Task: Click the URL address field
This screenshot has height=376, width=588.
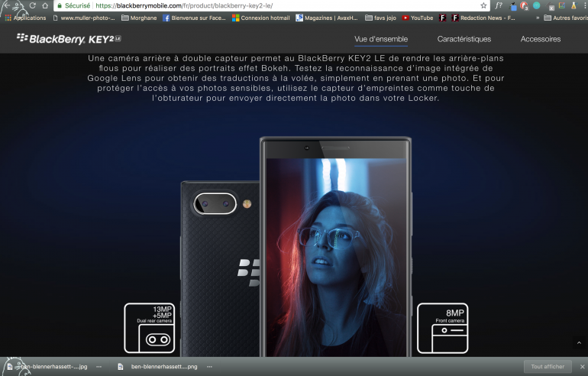Action: (267, 5)
